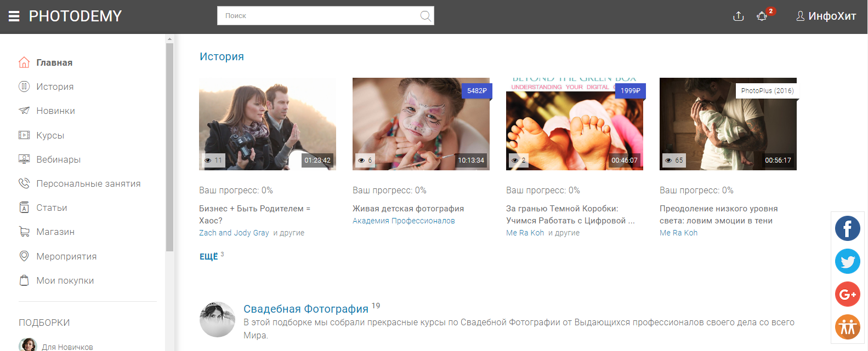Open the ИнфоХит user profile menu
This screenshot has height=351, width=868.
(x=826, y=16)
